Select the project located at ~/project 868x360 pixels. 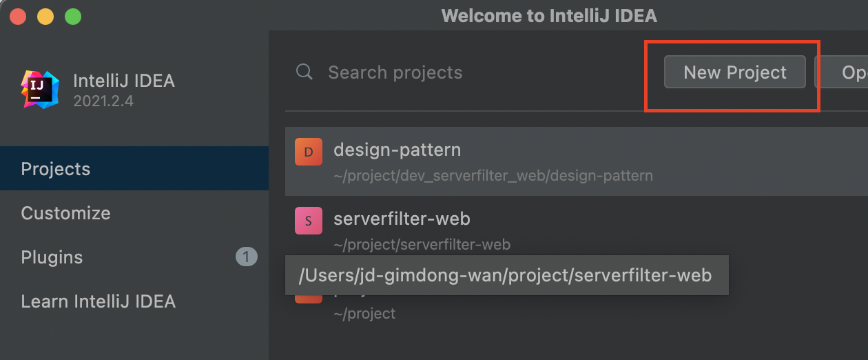[364, 314]
